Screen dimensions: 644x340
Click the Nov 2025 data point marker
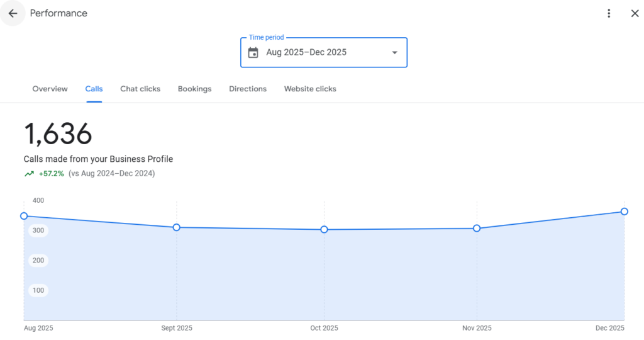pyautogui.click(x=477, y=228)
